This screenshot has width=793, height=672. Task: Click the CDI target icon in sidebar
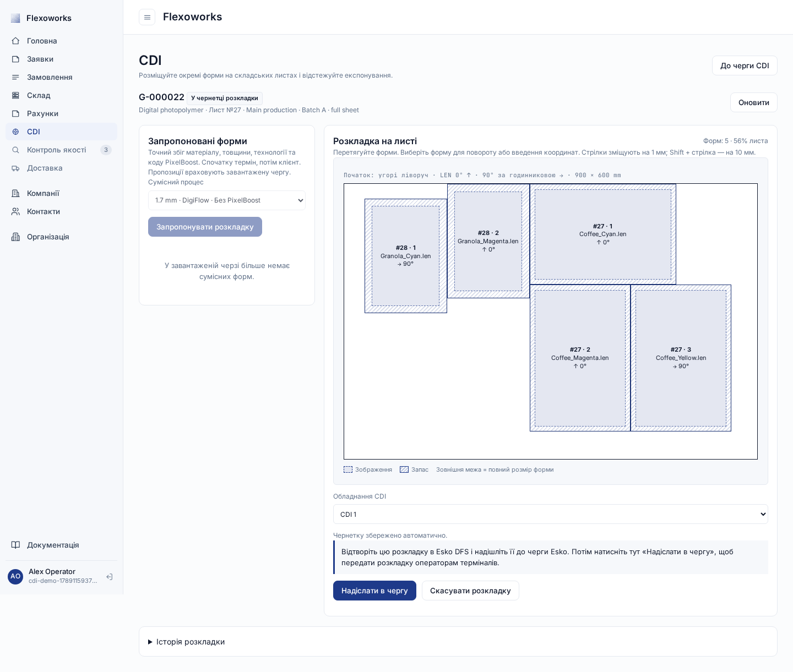15,132
